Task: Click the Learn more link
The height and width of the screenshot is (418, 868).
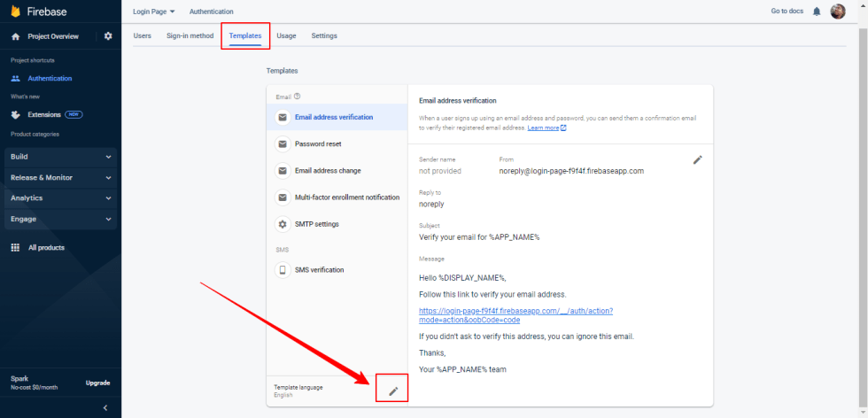Action: [x=543, y=128]
